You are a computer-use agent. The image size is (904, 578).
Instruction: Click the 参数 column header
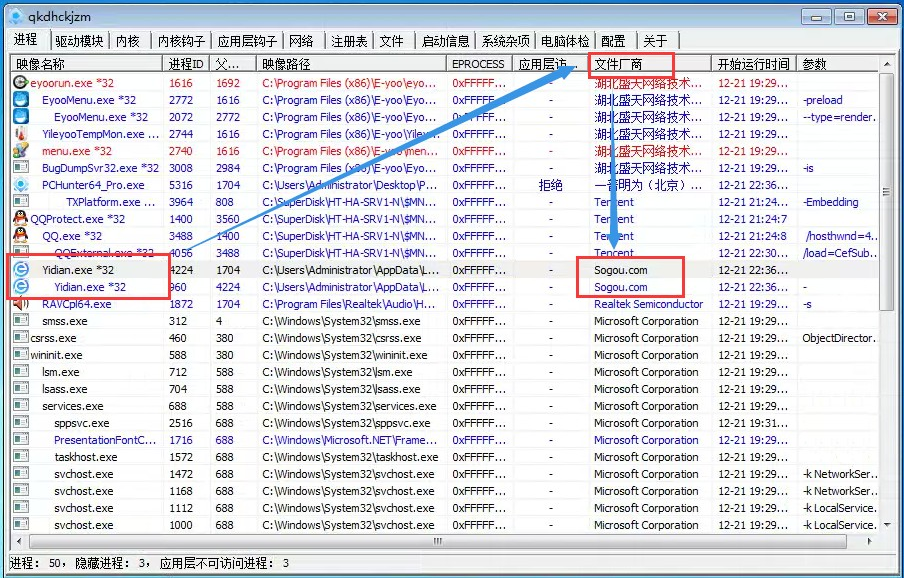(x=838, y=64)
